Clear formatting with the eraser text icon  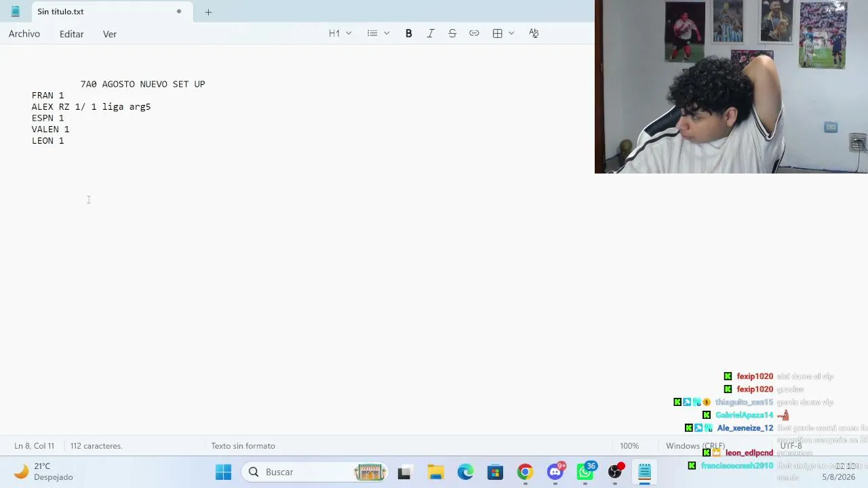coord(534,33)
